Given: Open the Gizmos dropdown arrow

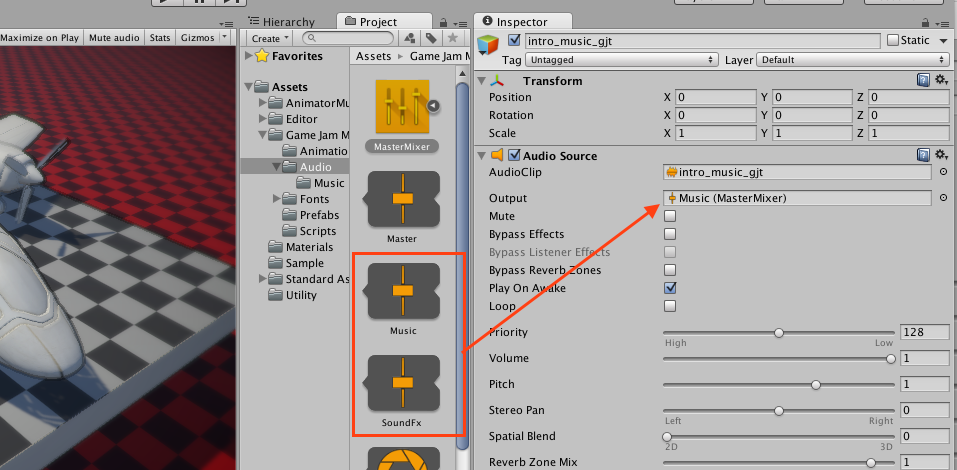Looking at the screenshot, I should pyautogui.click(x=225, y=37).
